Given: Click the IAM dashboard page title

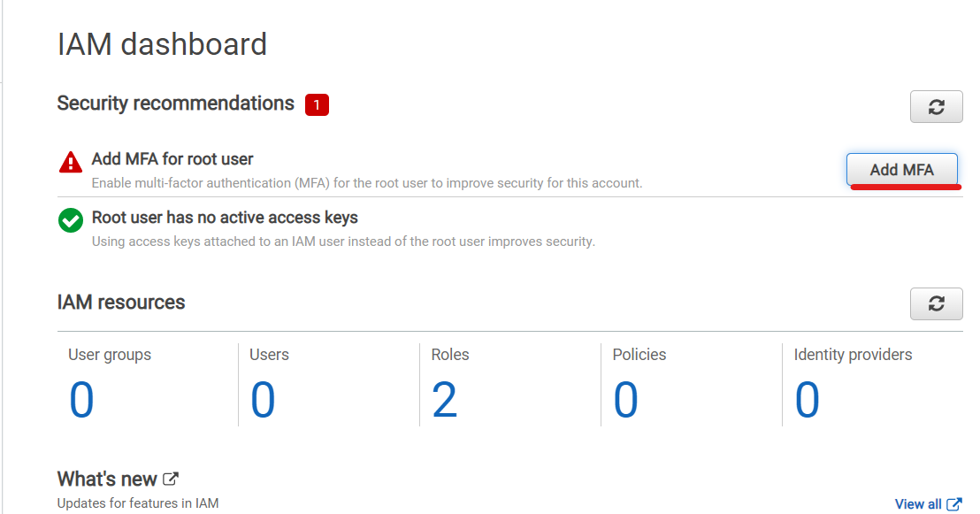Looking at the screenshot, I should 162,44.
